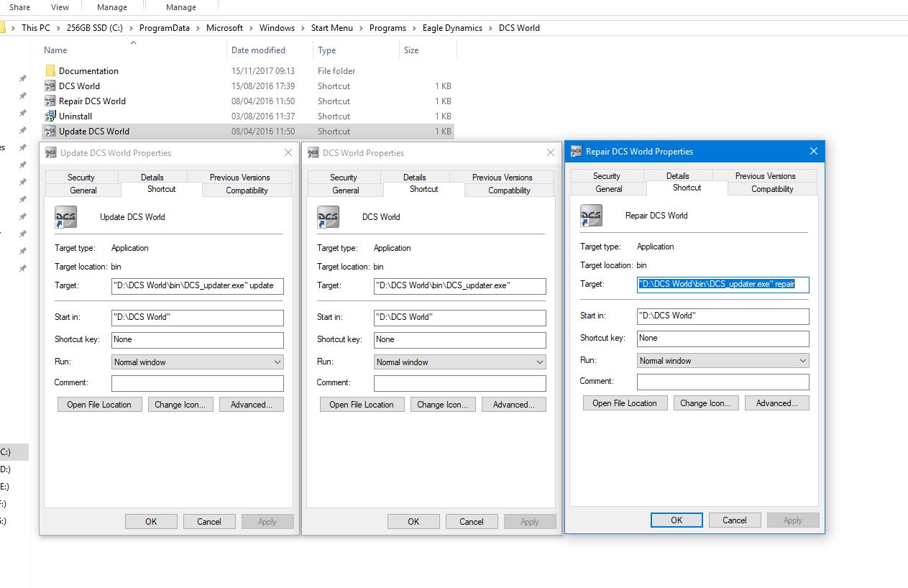Click Advanced in Repair DCS World Properties
Image resolution: width=908 pixels, height=588 pixels.
click(777, 403)
